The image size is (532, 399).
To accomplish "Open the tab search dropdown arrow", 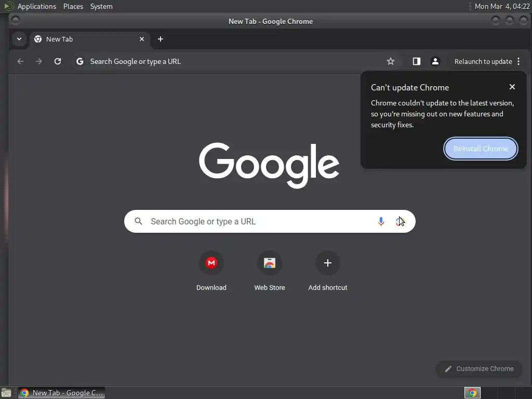I will coord(19,39).
